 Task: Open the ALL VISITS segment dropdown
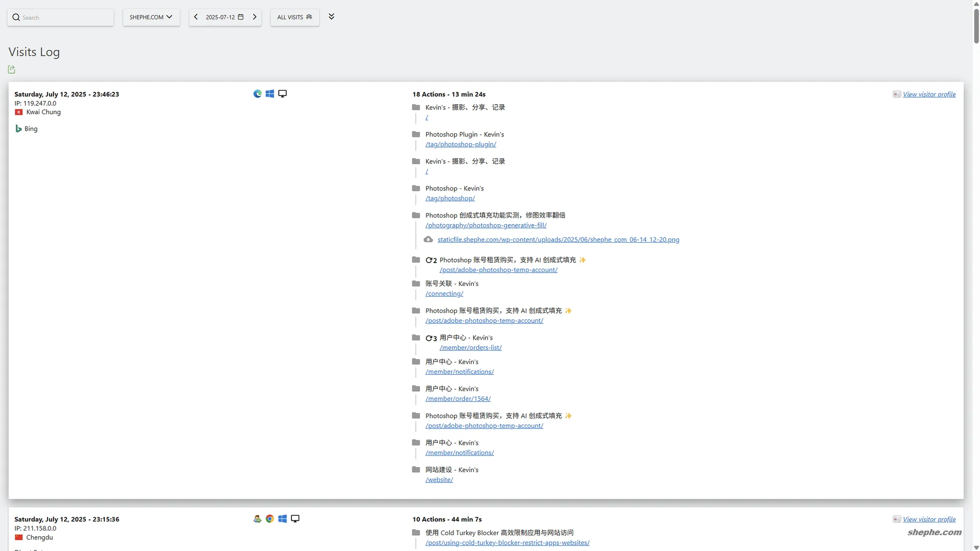(x=295, y=17)
